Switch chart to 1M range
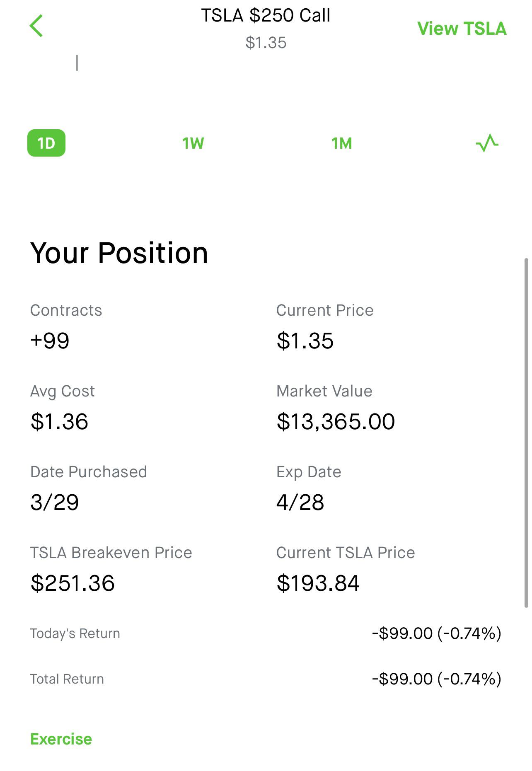This screenshot has width=532, height=771. 341,143
